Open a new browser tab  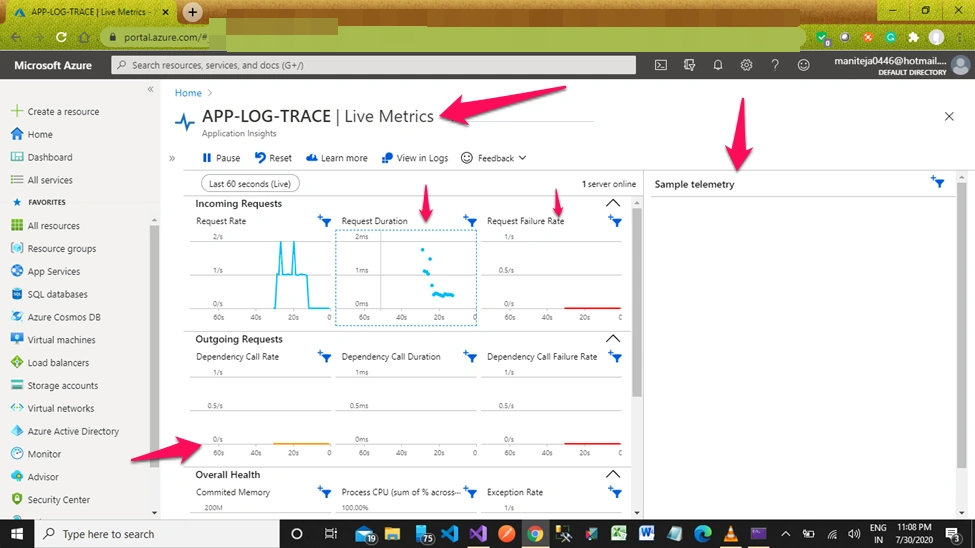(192, 12)
